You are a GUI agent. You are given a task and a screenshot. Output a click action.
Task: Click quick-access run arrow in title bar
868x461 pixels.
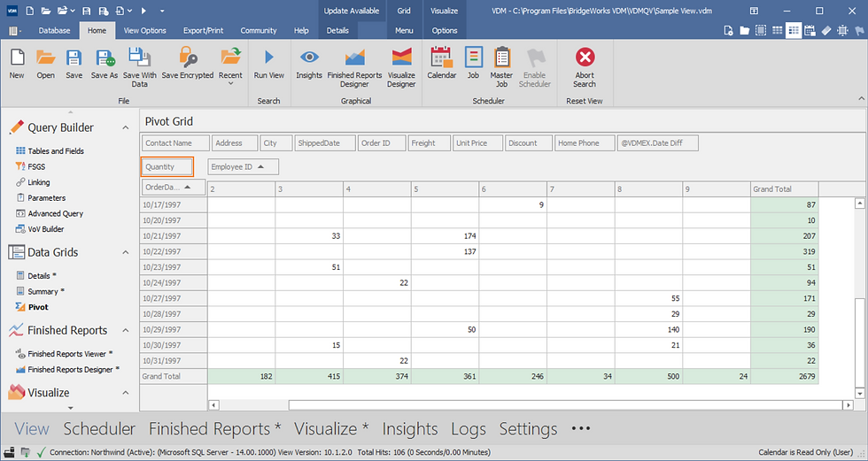[x=143, y=11]
